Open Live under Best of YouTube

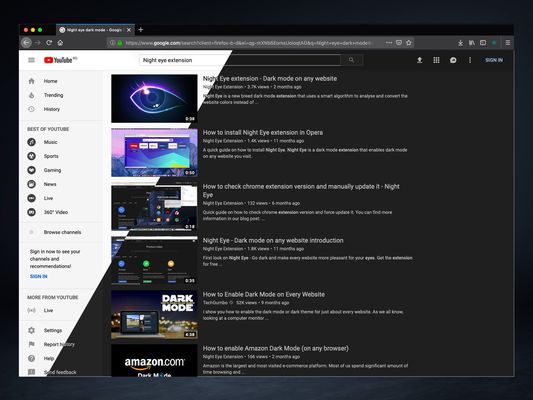[x=48, y=198]
